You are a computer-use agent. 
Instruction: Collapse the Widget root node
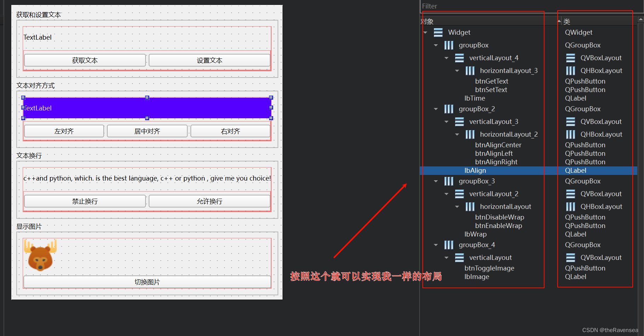tap(425, 33)
